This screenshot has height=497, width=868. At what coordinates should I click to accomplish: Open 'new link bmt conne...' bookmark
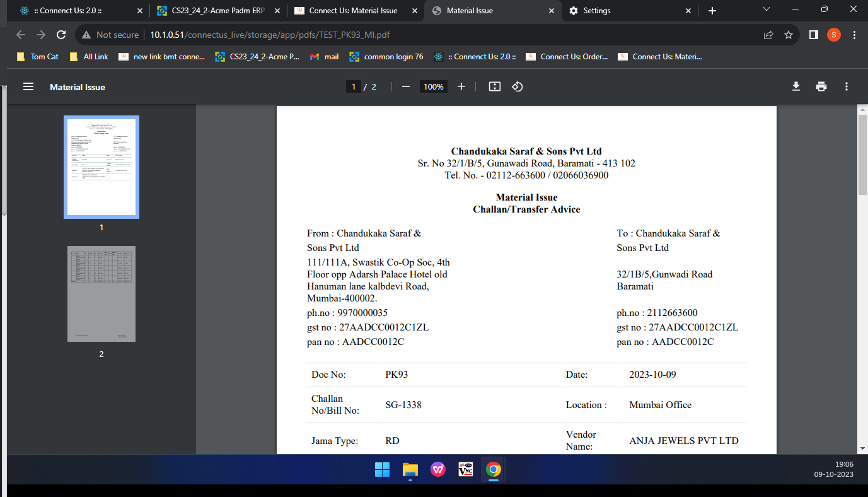tap(162, 57)
